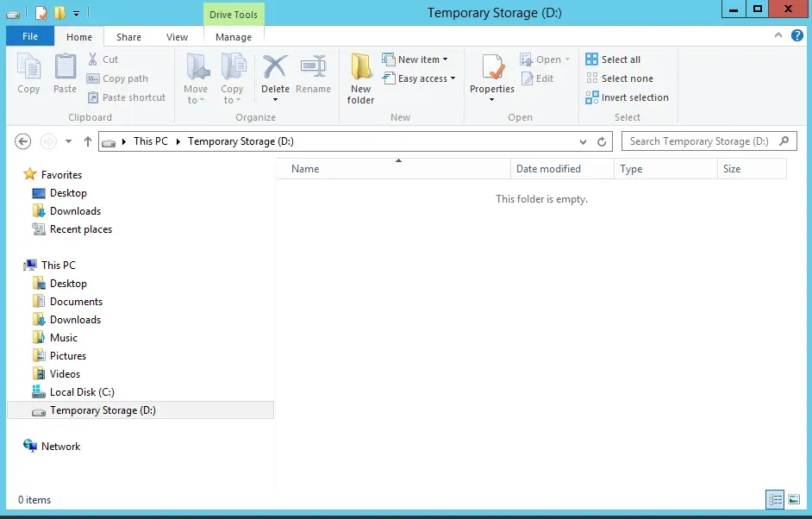Switch to details view in status bar
The image size is (812, 519).
[x=775, y=499]
